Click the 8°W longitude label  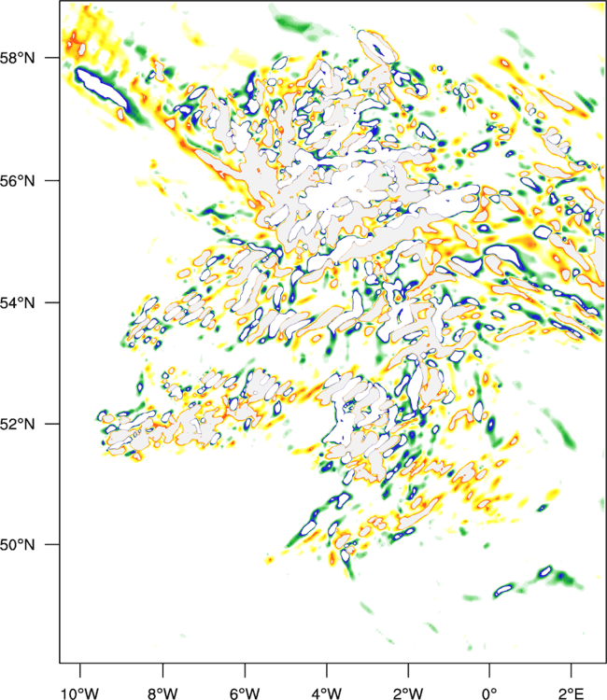[162, 693]
